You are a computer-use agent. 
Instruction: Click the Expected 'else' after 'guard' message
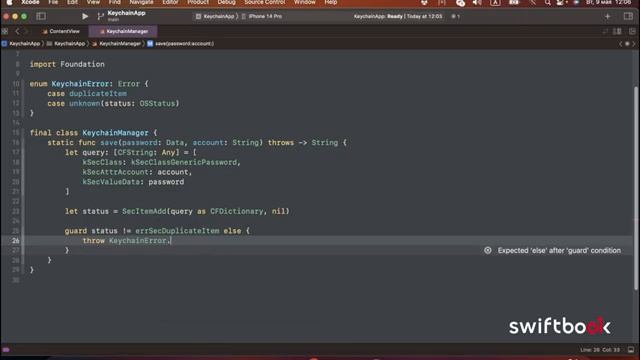tap(559, 250)
